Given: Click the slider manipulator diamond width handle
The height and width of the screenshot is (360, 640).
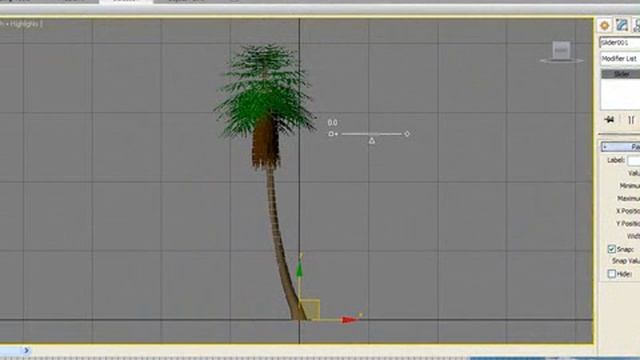Looking at the screenshot, I should coord(407,134).
